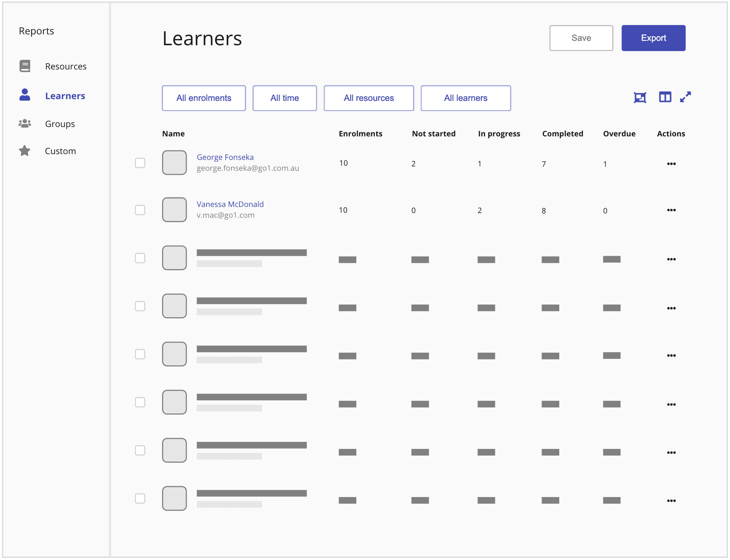Expand the table to fullscreen via diagonal arrows
This screenshot has height=560, width=730.
[x=686, y=97]
